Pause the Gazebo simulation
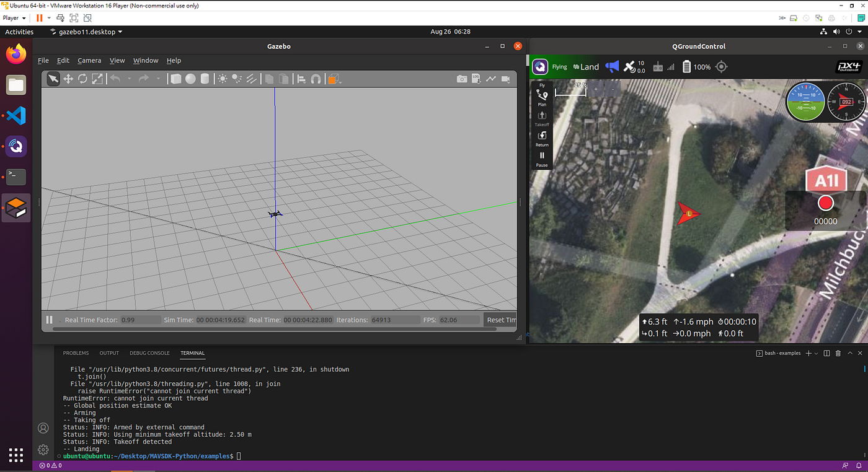Screen dimensions: 868x472 49,320
